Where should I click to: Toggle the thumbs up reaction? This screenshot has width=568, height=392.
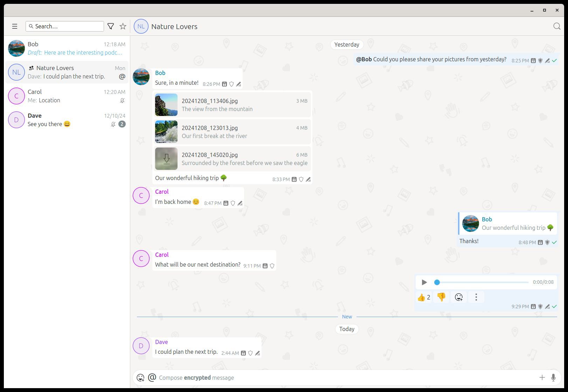coord(424,297)
